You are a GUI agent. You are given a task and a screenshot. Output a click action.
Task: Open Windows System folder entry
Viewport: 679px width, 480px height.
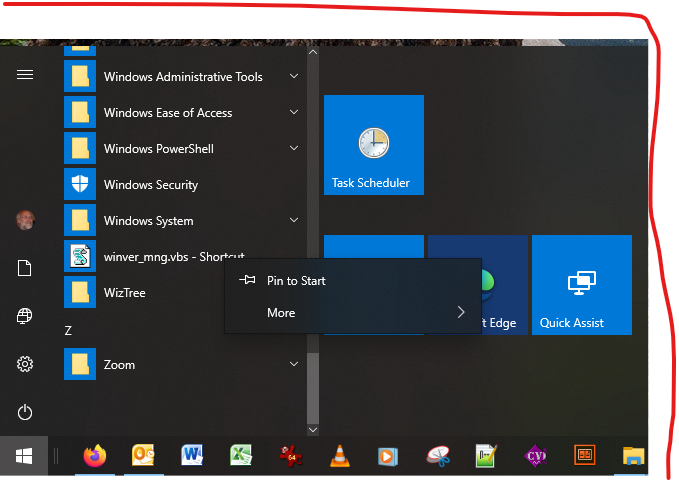pos(184,220)
